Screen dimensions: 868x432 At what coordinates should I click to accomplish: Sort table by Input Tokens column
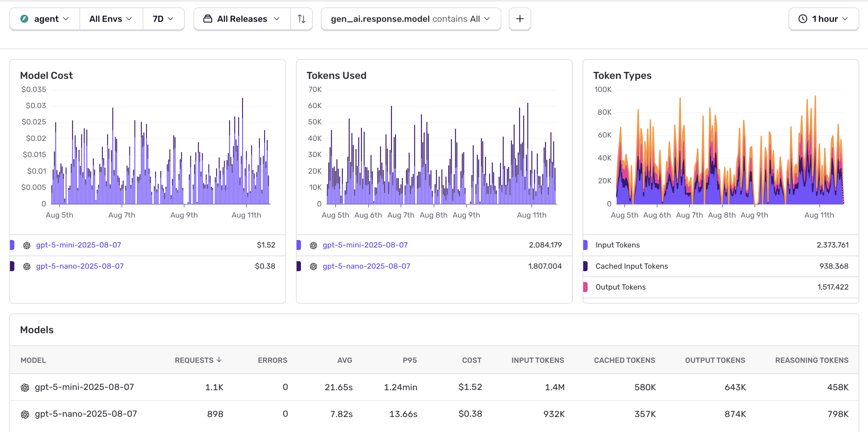(538, 360)
